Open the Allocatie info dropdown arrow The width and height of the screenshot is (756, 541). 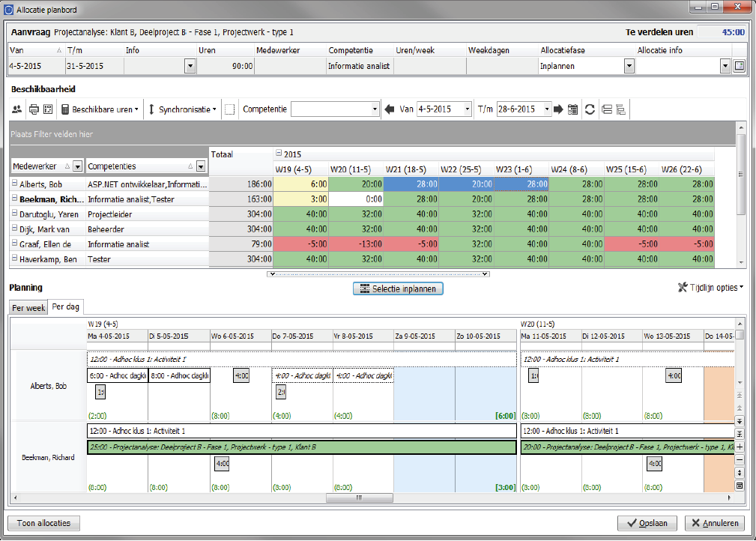tap(725, 66)
